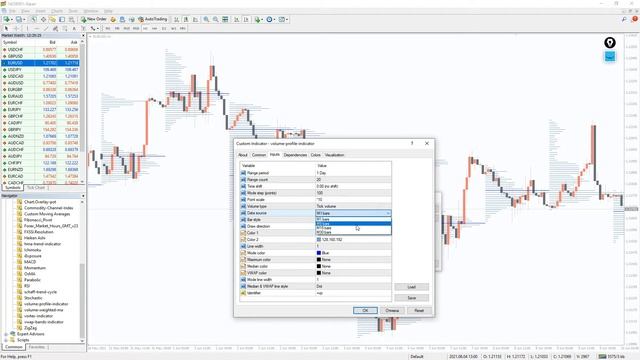Viewport: 640px width, 360px height.
Task: Click the Profiles toolbar icon
Action: click(x=18, y=19)
